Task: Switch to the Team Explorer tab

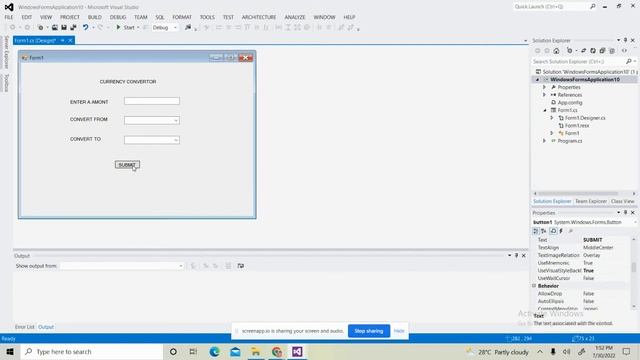Action: [591, 201]
